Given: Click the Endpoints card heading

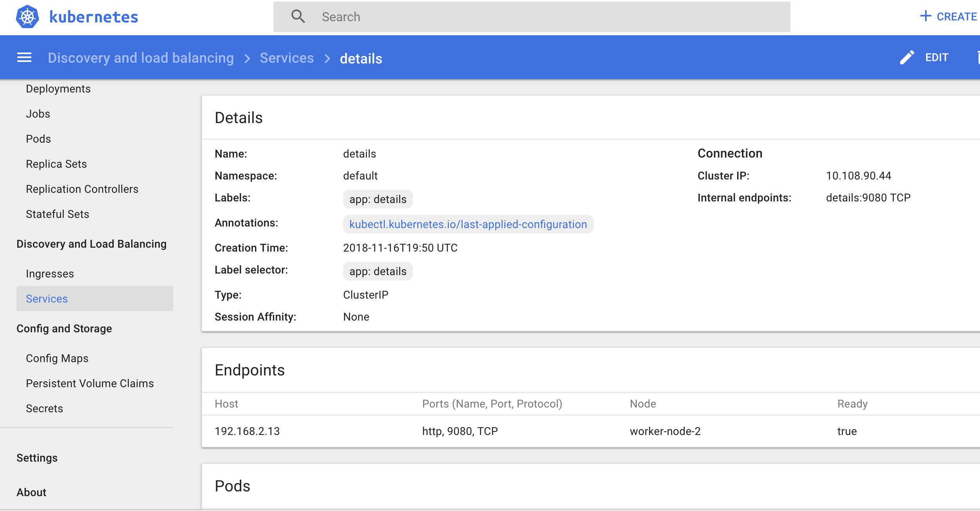Looking at the screenshot, I should coord(250,370).
